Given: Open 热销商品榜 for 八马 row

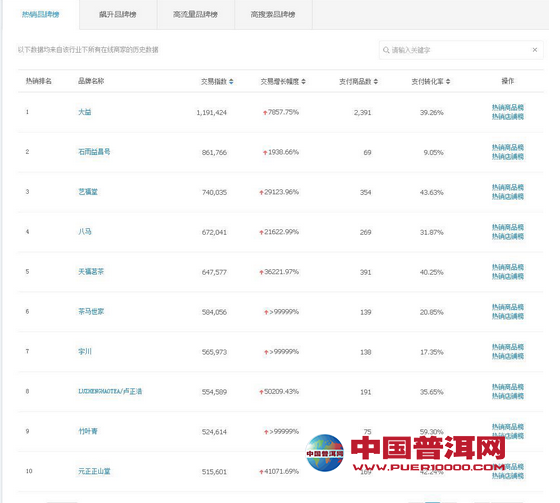Looking at the screenshot, I should [x=508, y=228].
